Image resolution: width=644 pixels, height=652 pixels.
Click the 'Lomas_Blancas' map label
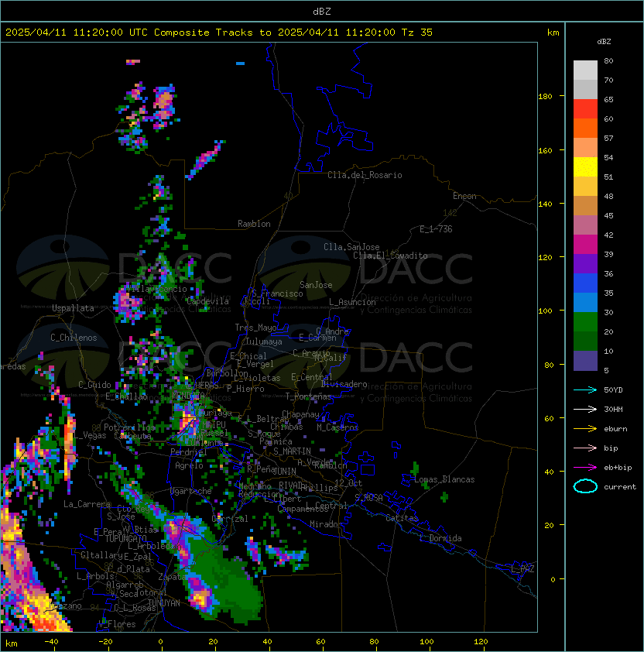(x=444, y=479)
